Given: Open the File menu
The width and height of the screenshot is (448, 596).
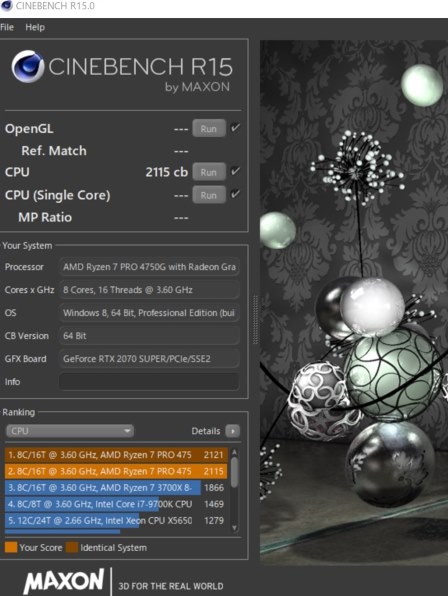Looking at the screenshot, I should 7,27.
